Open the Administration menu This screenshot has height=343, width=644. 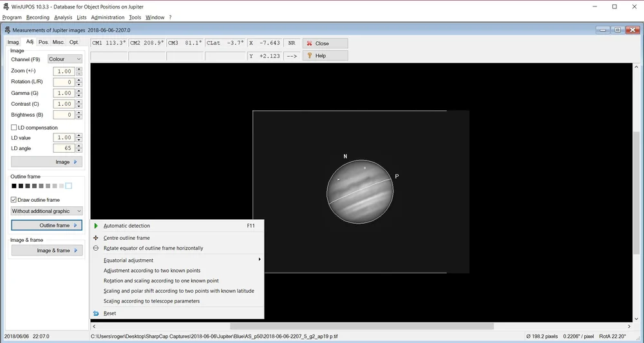pos(108,17)
